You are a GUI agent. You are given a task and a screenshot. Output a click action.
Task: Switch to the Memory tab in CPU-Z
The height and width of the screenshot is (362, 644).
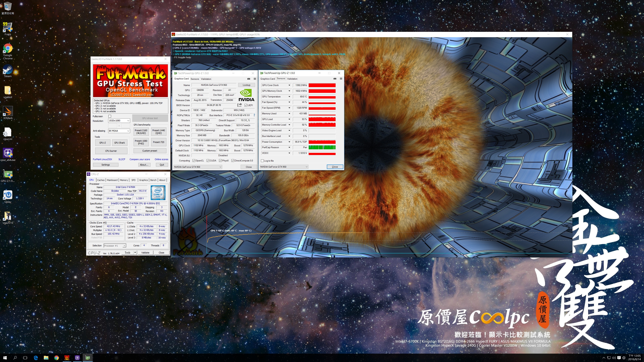point(124,180)
